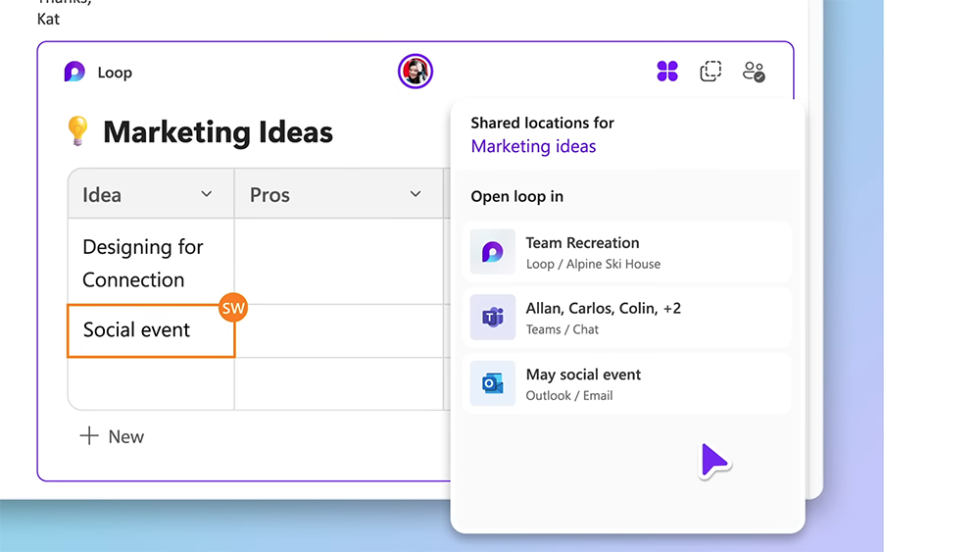The width and height of the screenshot is (980, 552).
Task: Expand the Pros column dropdown chevron
Action: coord(415,194)
